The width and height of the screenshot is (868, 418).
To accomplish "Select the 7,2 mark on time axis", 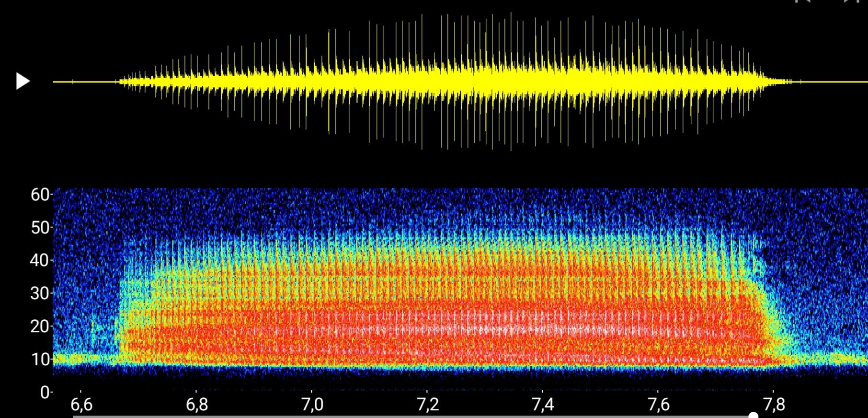I will [428, 405].
